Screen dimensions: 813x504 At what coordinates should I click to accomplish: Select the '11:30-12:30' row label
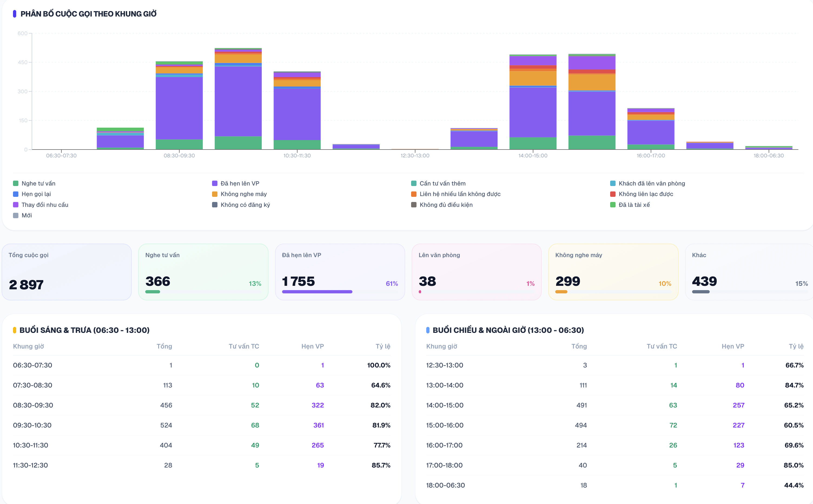pos(30,465)
